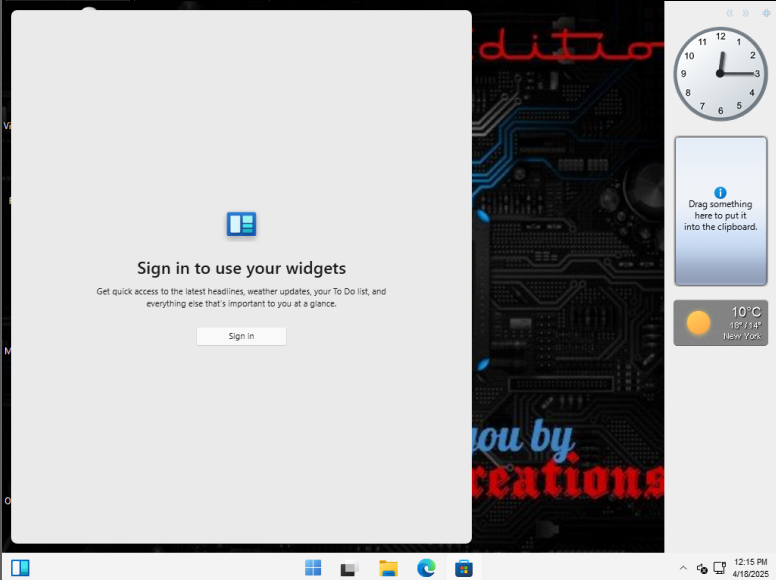
Task: Click the sun icon in weather gadget
Action: pos(698,323)
